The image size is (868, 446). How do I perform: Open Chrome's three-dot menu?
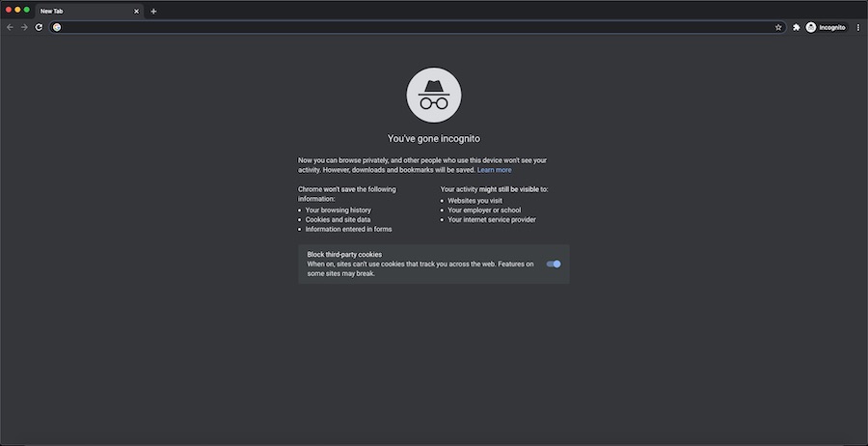pos(858,27)
